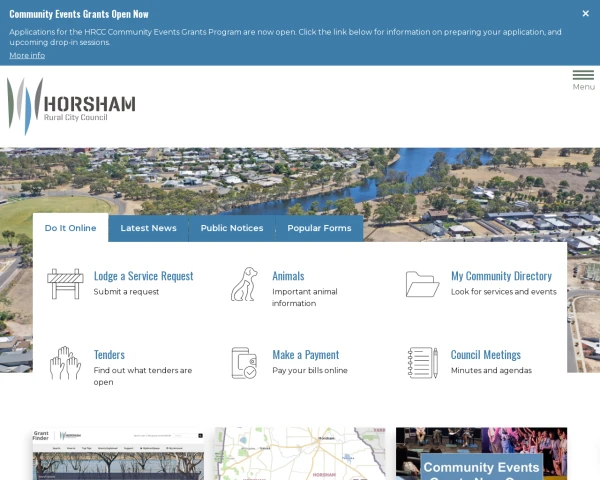The width and height of the screenshot is (600, 480).
Task: Open the Community Events Grants image tile
Action: click(481, 454)
